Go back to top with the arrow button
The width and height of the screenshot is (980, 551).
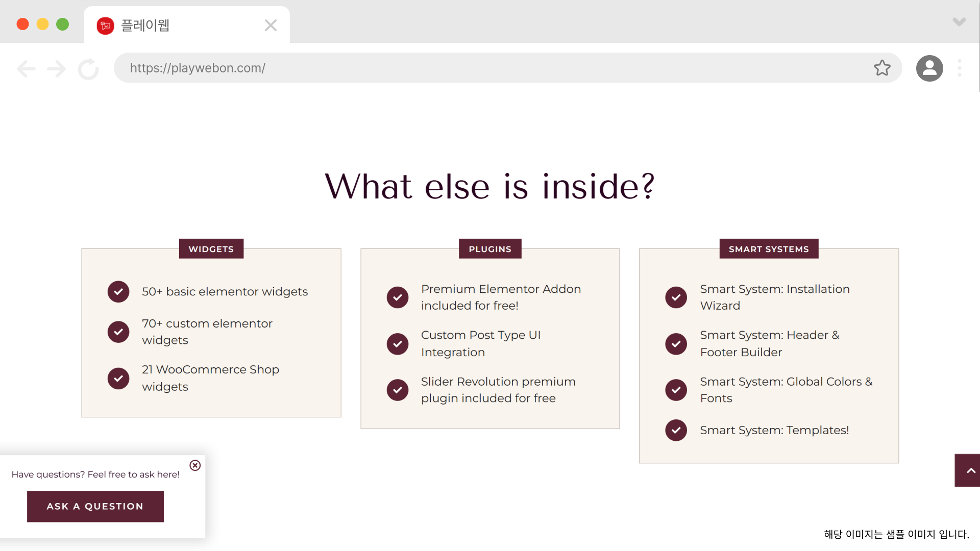(967, 470)
